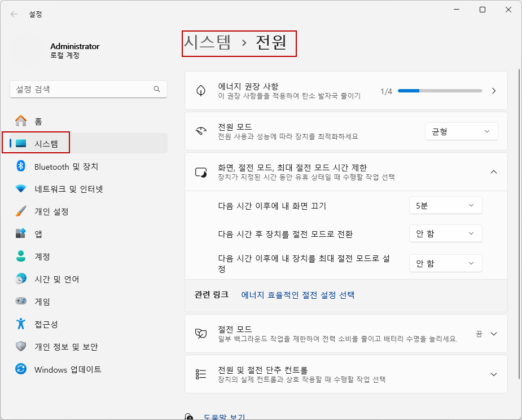Collapse the 화면, 절전 모드 시간 제한 section
This screenshot has width=522, height=420.
click(x=494, y=172)
